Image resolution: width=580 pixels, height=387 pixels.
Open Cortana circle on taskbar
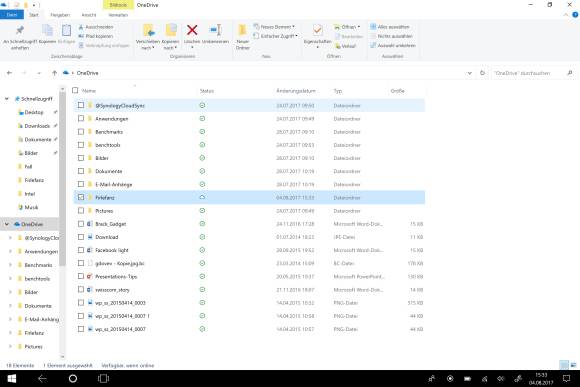[x=73, y=378]
